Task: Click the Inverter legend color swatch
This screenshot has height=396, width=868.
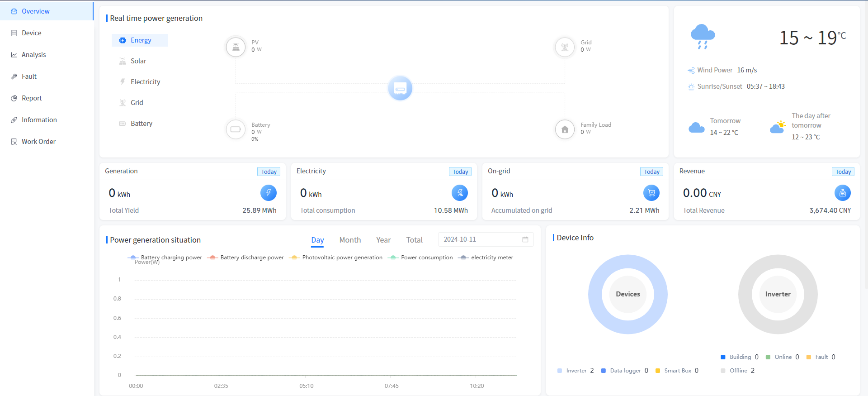Action: coord(560,371)
